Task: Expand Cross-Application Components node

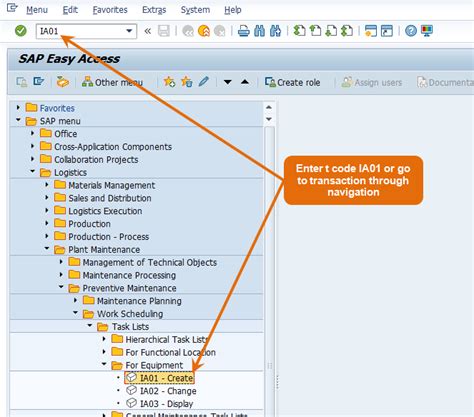Action: [32, 146]
